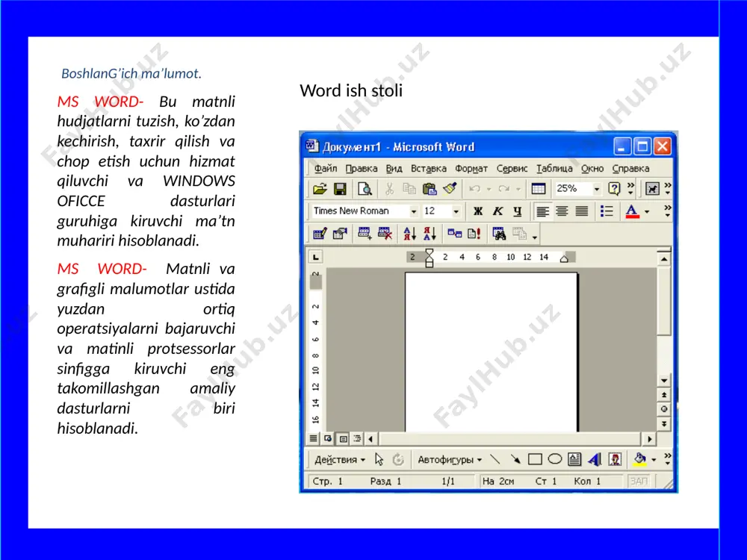Image resolution: width=747 pixels, height=560 pixels.
Task: Open the Сервис menu
Action: tap(512, 168)
